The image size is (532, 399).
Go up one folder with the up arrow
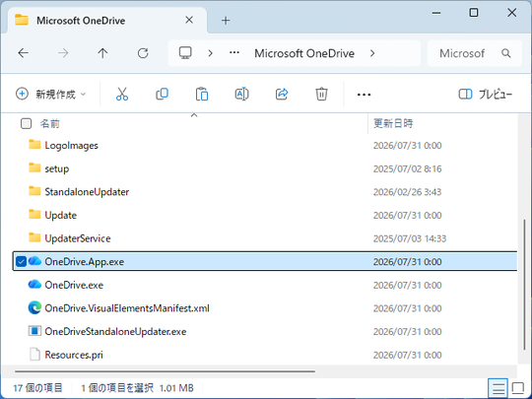[x=102, y=53]
